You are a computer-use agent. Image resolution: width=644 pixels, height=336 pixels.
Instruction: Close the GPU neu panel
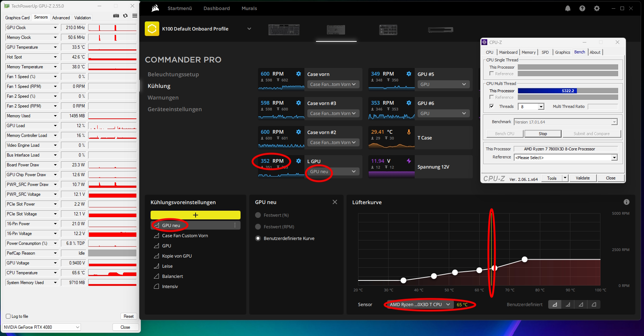[335, 202]
